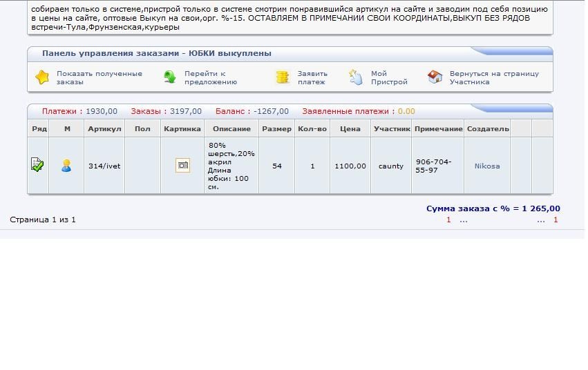Select the 'Заявить платеж' text link

[x=312, y=77]
